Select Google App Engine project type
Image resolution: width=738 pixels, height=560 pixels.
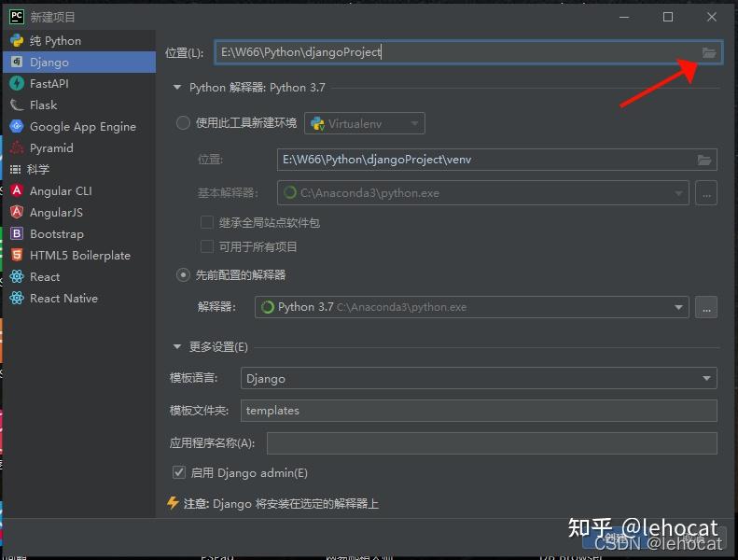point(79,127)
